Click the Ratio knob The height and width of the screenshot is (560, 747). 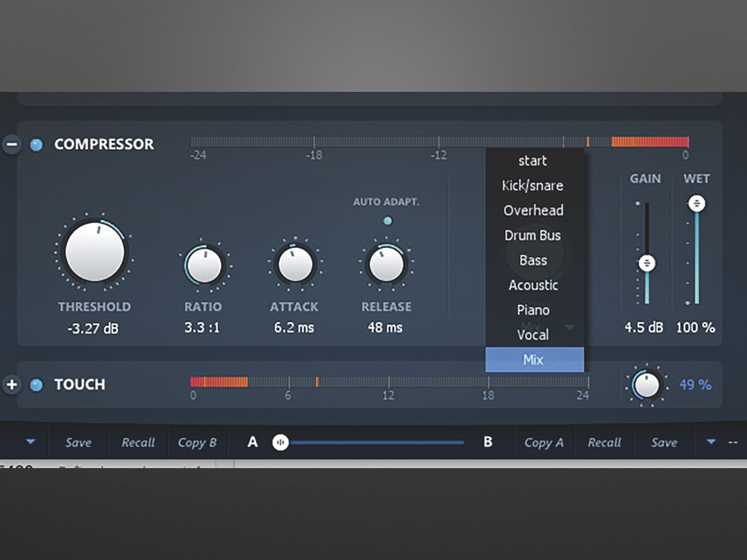tap(205, 265)
